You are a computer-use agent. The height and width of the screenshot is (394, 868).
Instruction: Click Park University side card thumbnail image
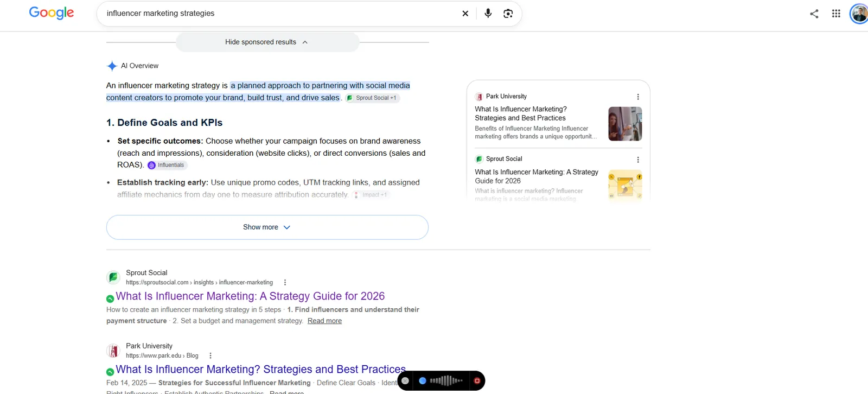click(625, 124)
